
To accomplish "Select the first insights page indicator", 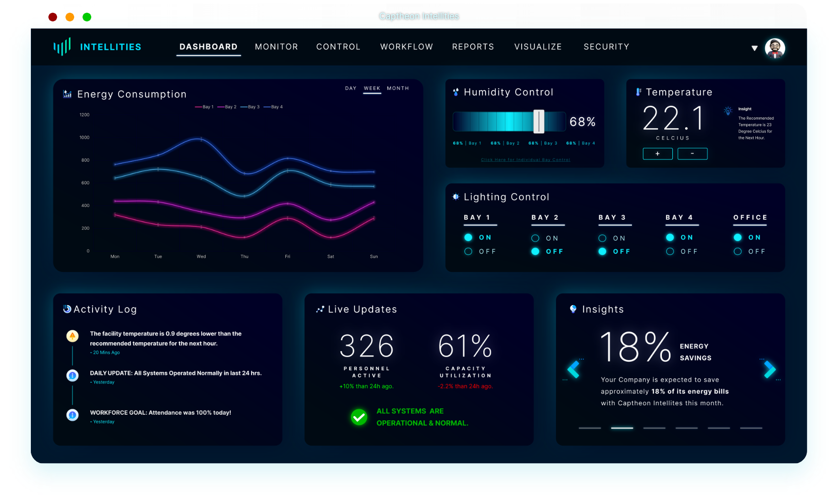I will coord(590,428).
